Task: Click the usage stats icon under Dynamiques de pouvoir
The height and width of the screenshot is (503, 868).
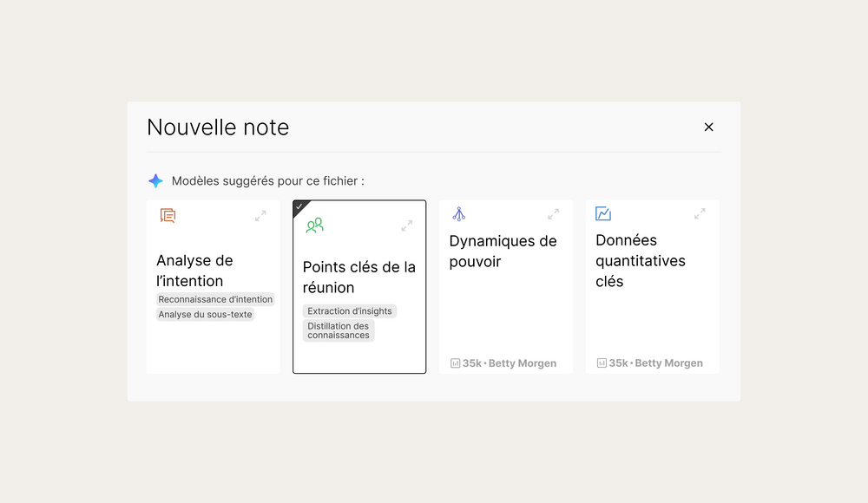Action: [x=455, y=363]
